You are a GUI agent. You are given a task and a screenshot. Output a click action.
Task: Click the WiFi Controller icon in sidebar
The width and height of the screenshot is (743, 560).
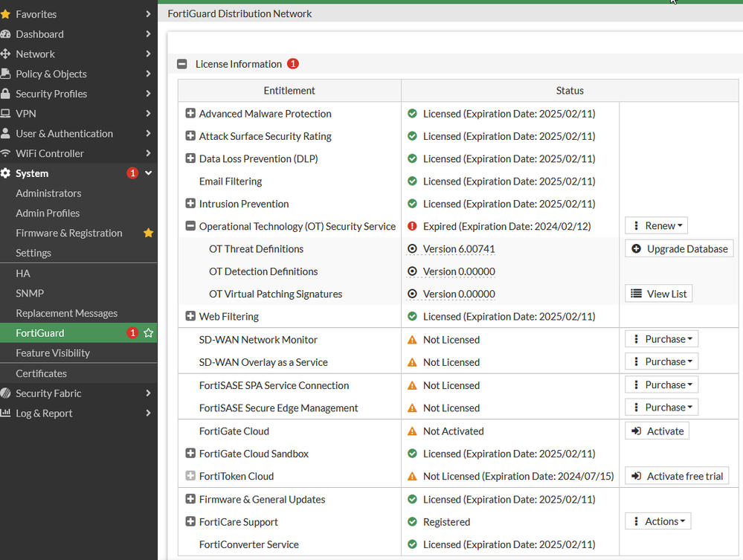pos(6,153)
